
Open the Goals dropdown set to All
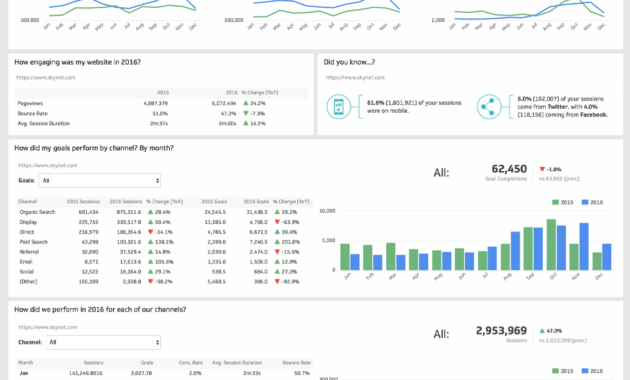coord(100,181)
